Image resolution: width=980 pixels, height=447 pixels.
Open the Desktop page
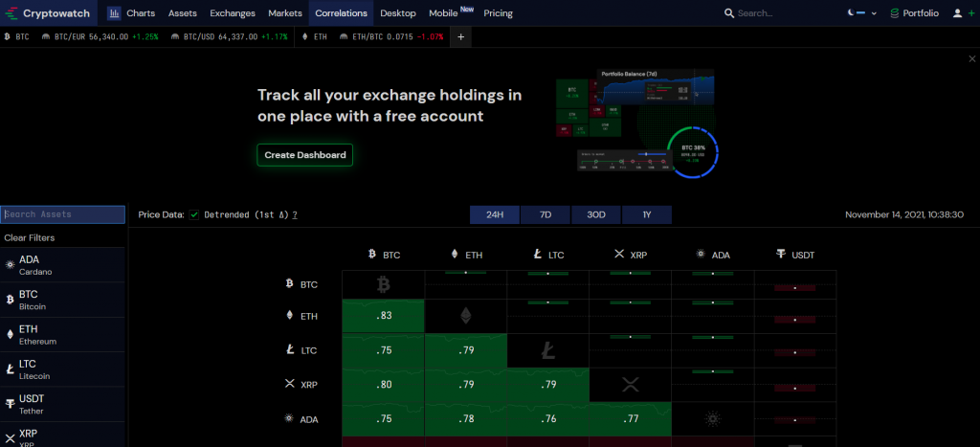click(398, 13)
